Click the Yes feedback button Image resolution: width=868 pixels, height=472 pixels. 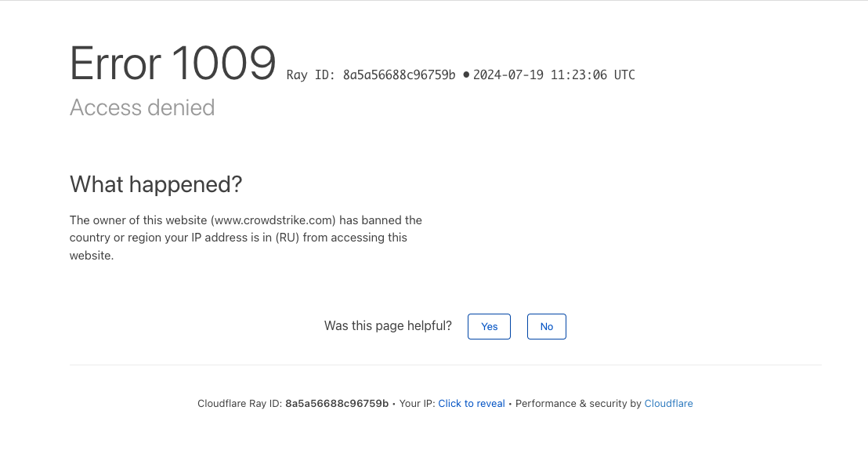[489, 327]
